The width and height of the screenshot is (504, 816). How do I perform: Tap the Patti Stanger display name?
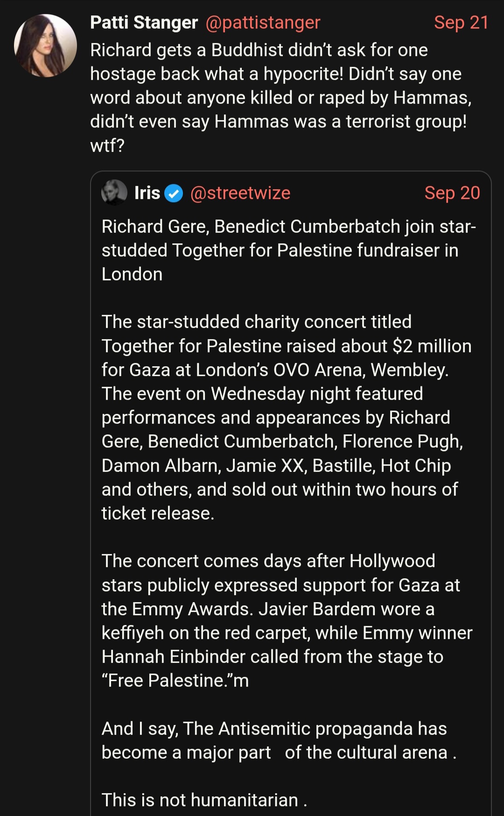pyautogui.click(x=144, y=22)
